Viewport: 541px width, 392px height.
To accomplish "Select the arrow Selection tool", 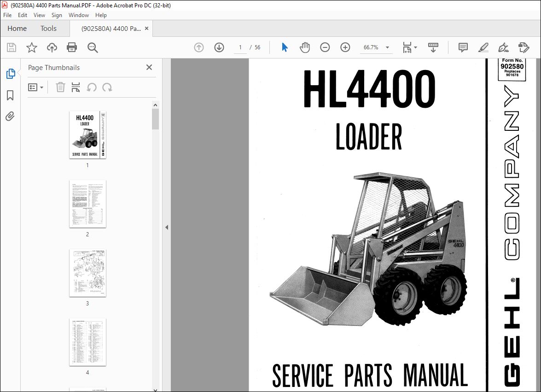I will click(x=285, y=47).
